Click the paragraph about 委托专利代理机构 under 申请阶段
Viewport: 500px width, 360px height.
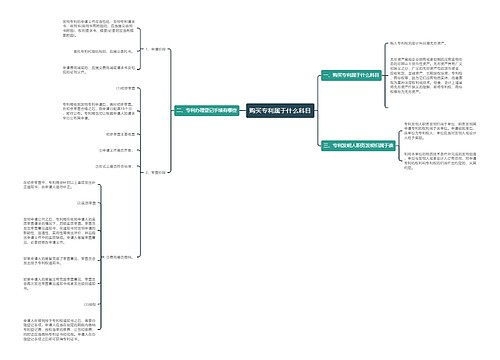click(x=103, y=51)
